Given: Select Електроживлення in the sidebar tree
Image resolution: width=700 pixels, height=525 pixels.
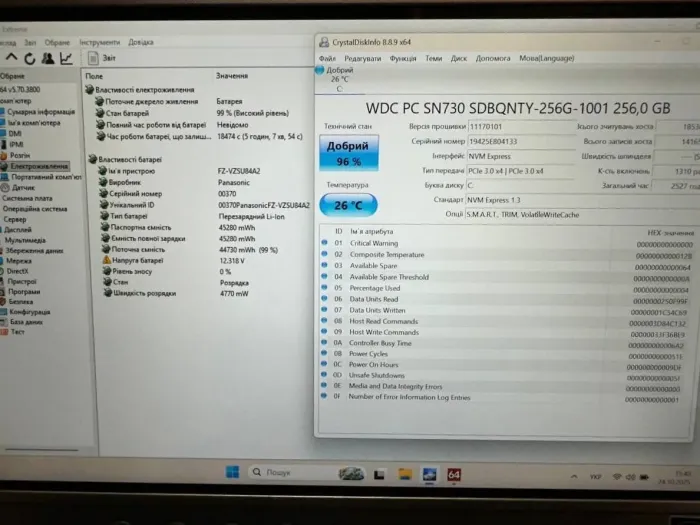Looking at the screenshot, I should pos(40,166).
